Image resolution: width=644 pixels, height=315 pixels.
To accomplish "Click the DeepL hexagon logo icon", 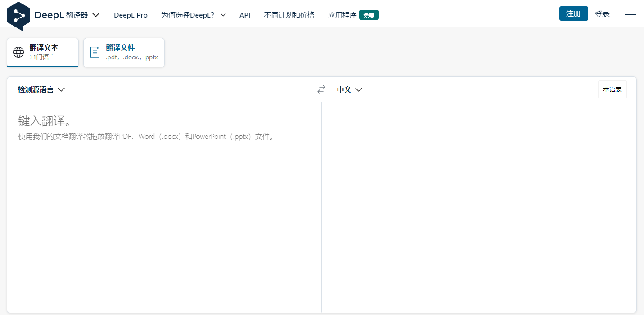I will [18, 16].
